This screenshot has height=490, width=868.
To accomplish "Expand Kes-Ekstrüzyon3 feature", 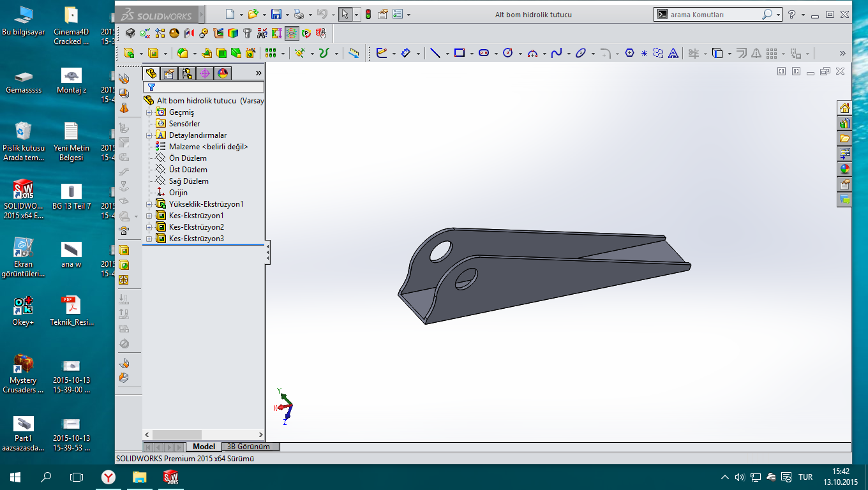I will click(149, 239).
